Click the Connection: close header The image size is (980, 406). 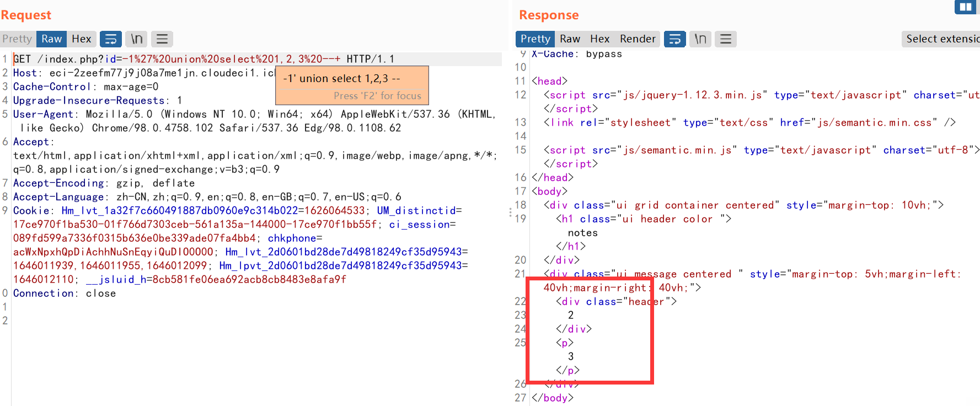(65, 293)
